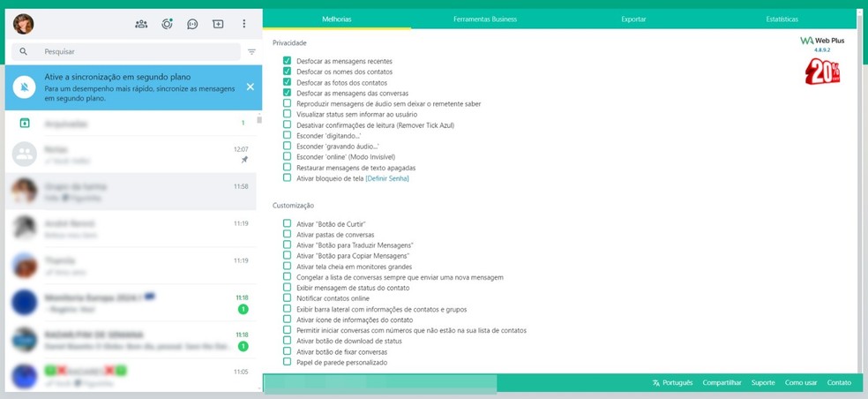Click the chat list filter icon
The height and width of the screenshot is (399, 868).
[251, 52]
